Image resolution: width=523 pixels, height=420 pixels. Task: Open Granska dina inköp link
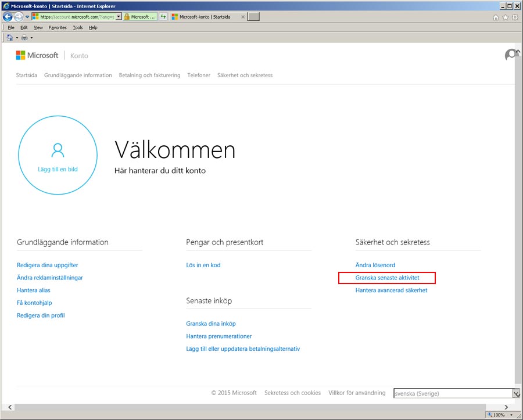click(211, 324)
